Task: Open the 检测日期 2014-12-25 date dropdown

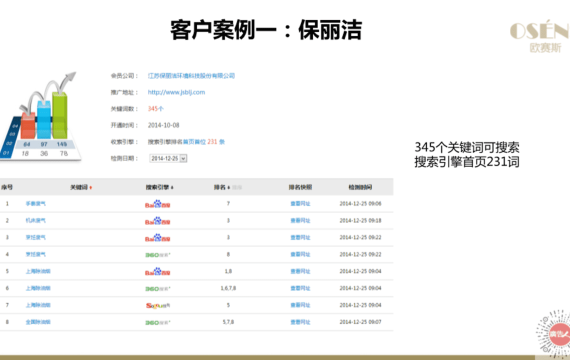Action: point(168,158)
